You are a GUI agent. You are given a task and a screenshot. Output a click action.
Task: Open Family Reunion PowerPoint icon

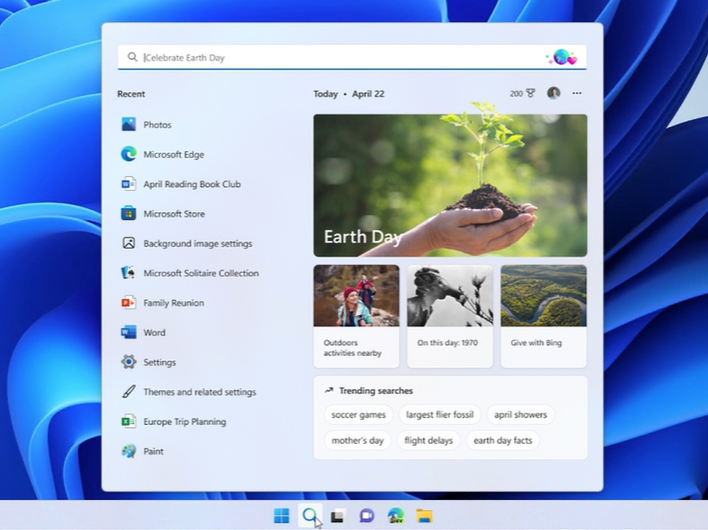[129, 302]
